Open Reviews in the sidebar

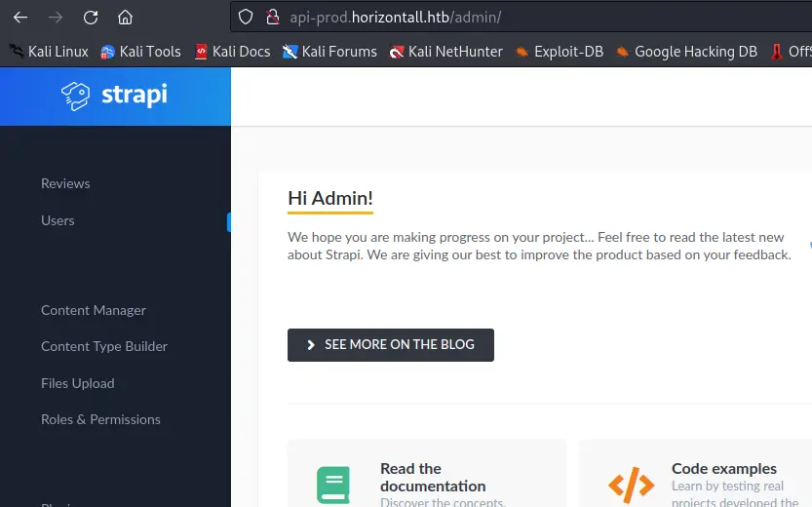pos(65,183)
